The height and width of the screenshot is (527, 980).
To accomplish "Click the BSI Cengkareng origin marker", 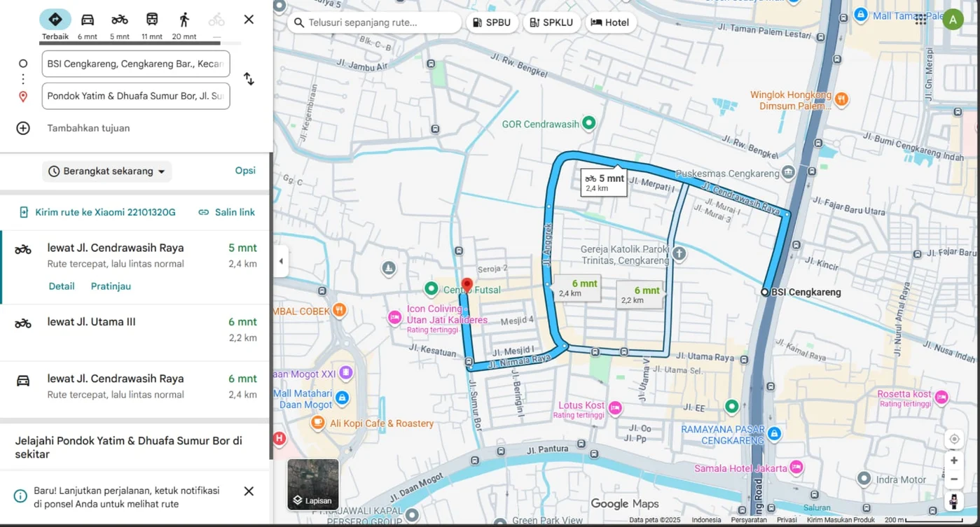I will [765, 292].
